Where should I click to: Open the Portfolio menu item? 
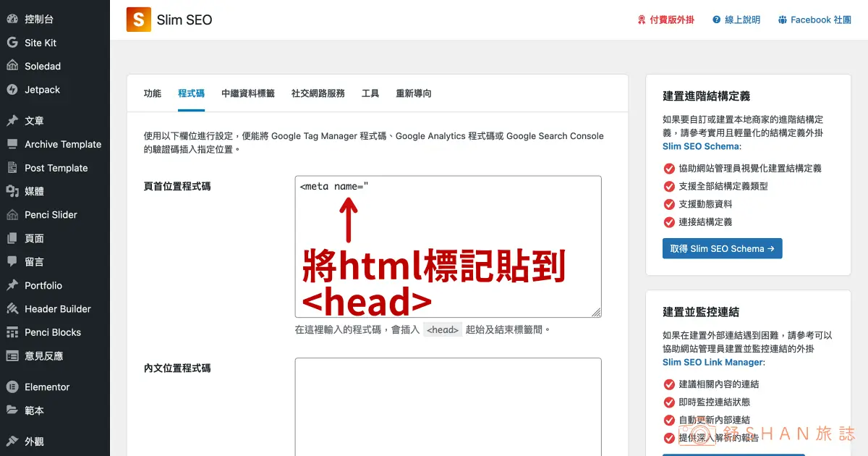click(x=55, y=285)
